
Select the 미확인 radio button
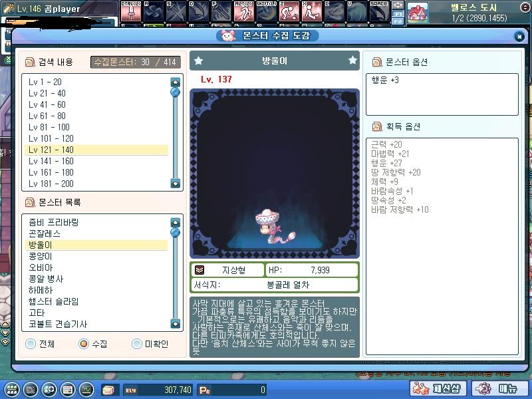click(x=137, y=344)
